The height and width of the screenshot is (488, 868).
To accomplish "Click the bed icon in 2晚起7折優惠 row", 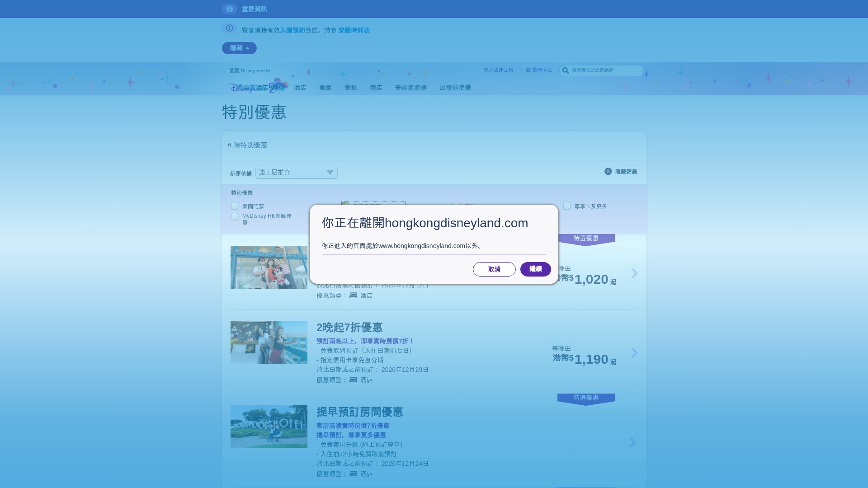I will click(353, 380).
